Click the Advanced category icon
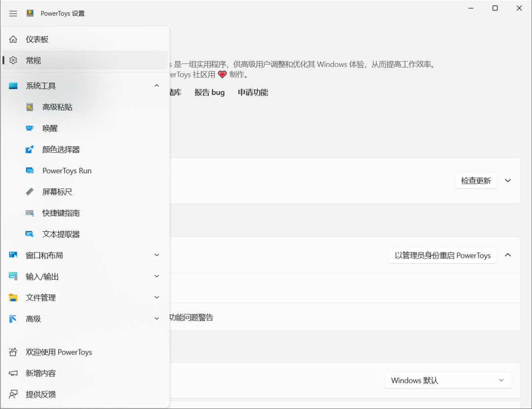Viewport: 532px width, 409px height. (13, 319)
